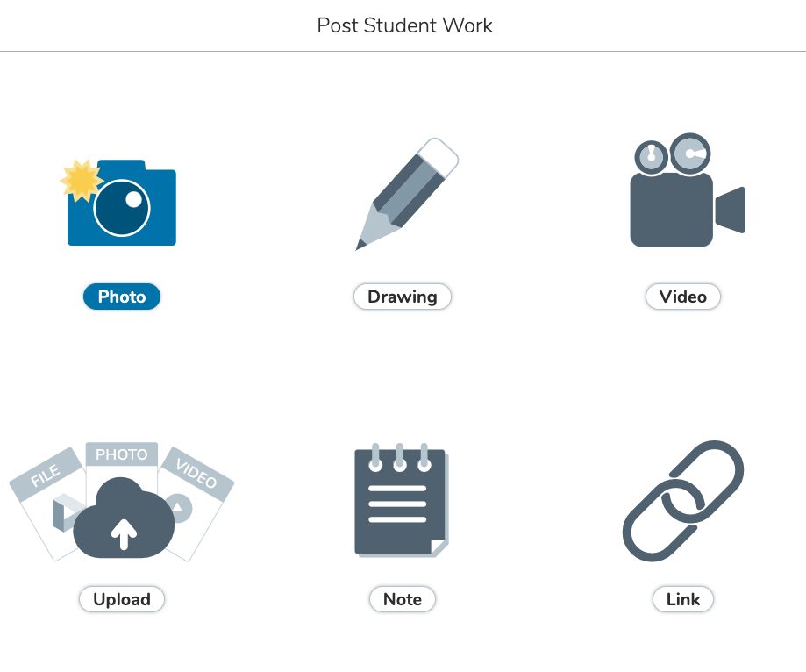
Task: Click the cloud upload icon
Action: point(124,518)
